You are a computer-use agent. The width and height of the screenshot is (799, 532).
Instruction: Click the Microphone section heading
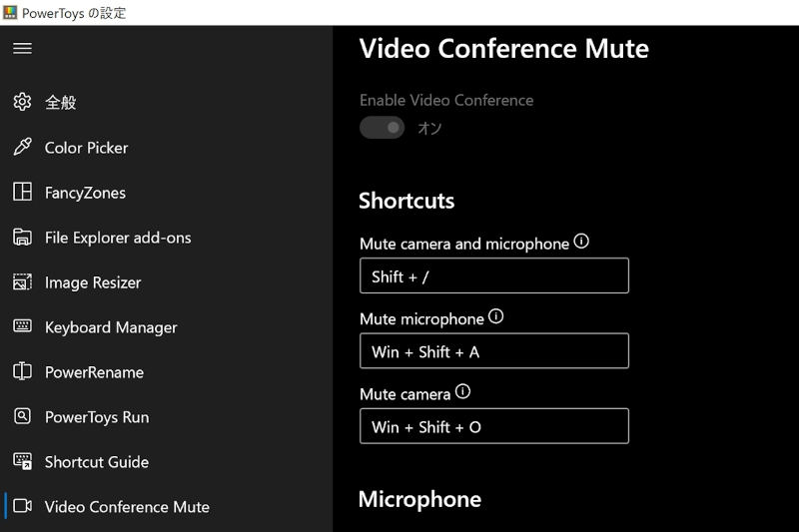(x=419, y=499)
